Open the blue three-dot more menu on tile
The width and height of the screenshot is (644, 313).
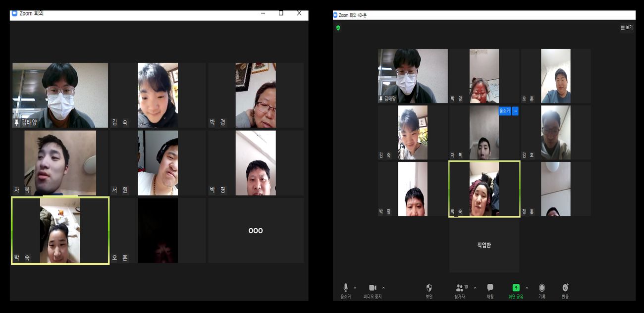[x=515, y=111]
